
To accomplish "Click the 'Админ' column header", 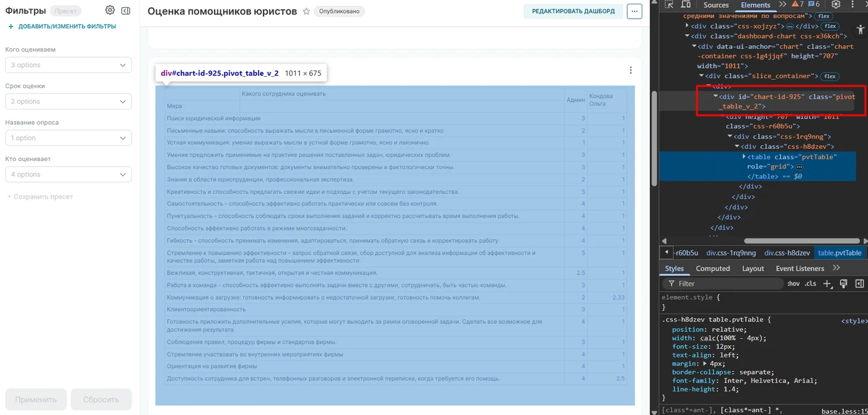I will (575, 100).
